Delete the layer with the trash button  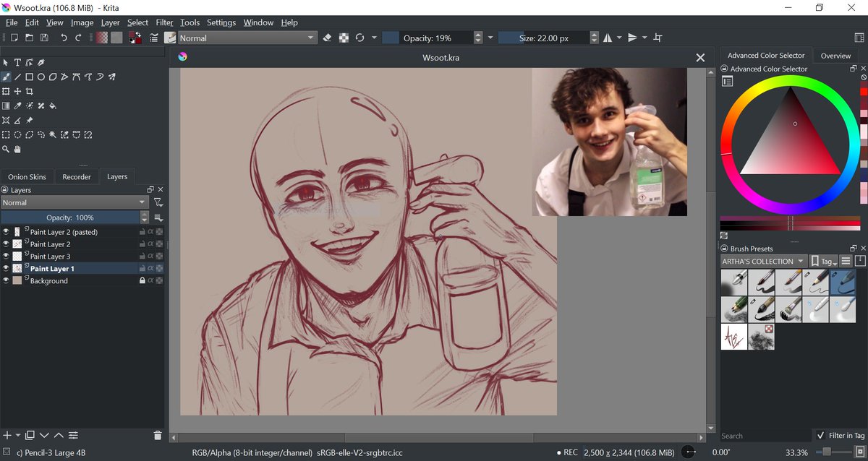click(x=158, y=436)
